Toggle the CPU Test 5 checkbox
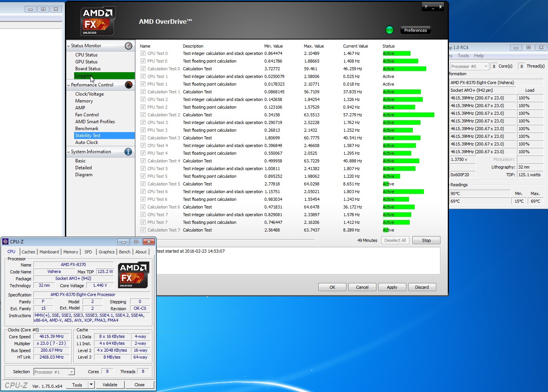 (143, 169)
